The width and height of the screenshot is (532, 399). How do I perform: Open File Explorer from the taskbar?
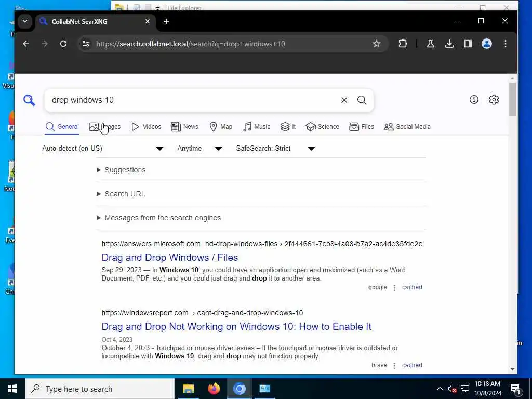click(188, 389)
